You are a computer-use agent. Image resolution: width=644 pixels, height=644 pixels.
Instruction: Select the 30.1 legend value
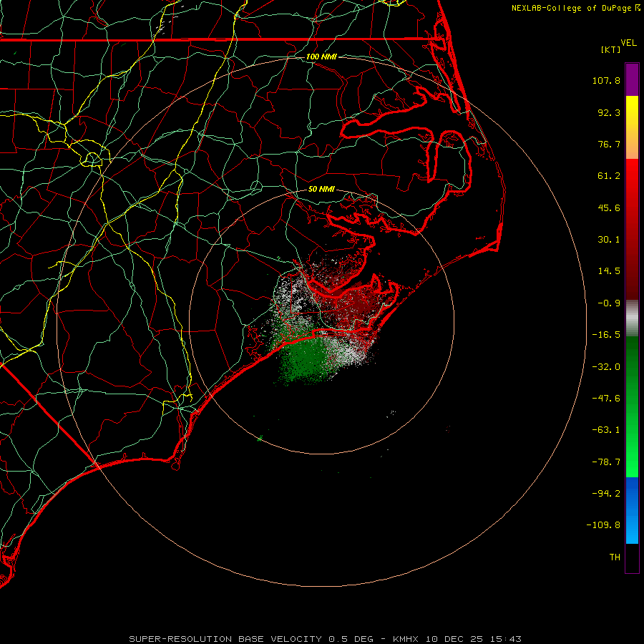[609, 240]
